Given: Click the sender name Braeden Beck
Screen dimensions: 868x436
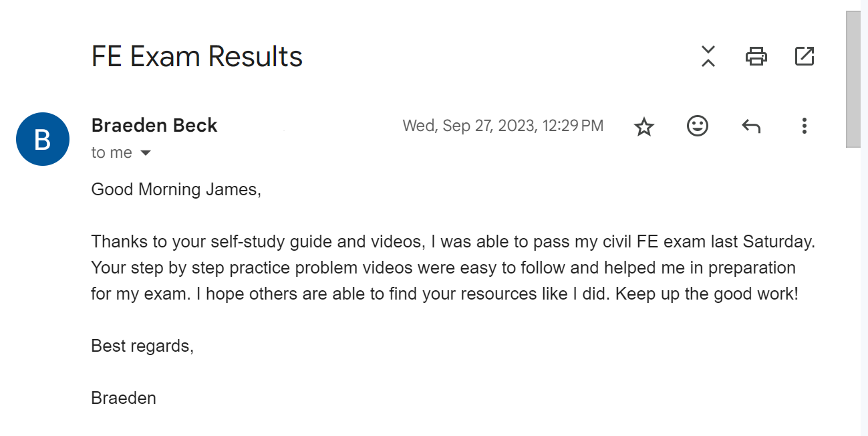Looking at the screenshot, I should (x=154, y=125).
